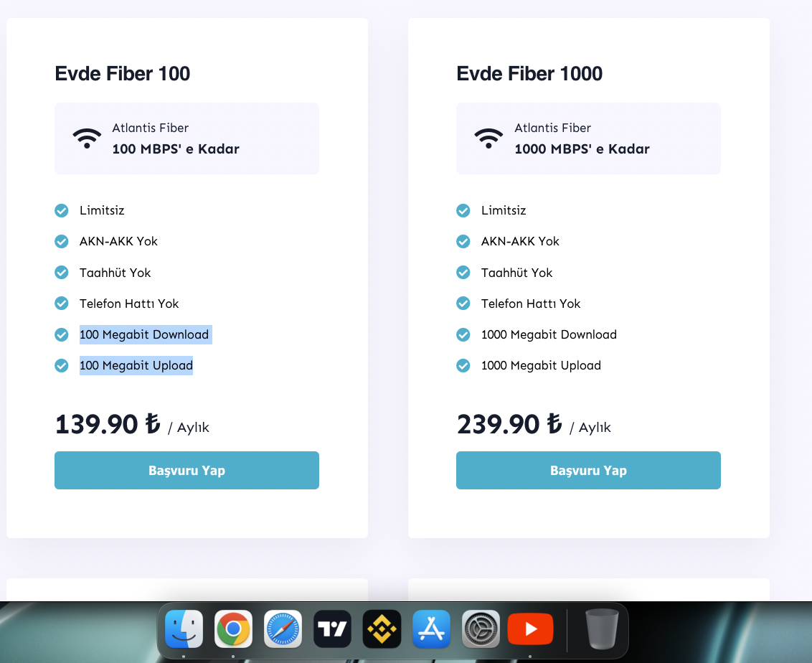The image size is (812, 663).
Task: Open Finder from the dock
Action: pos(184,629)
